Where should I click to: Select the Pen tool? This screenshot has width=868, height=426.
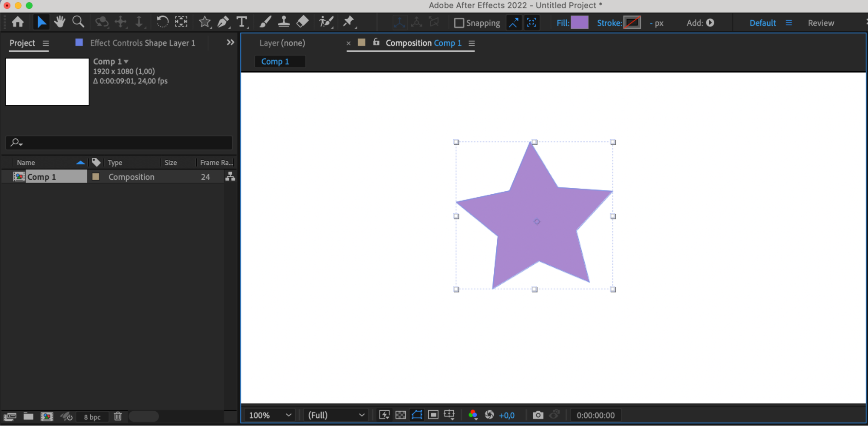[223, 22]
